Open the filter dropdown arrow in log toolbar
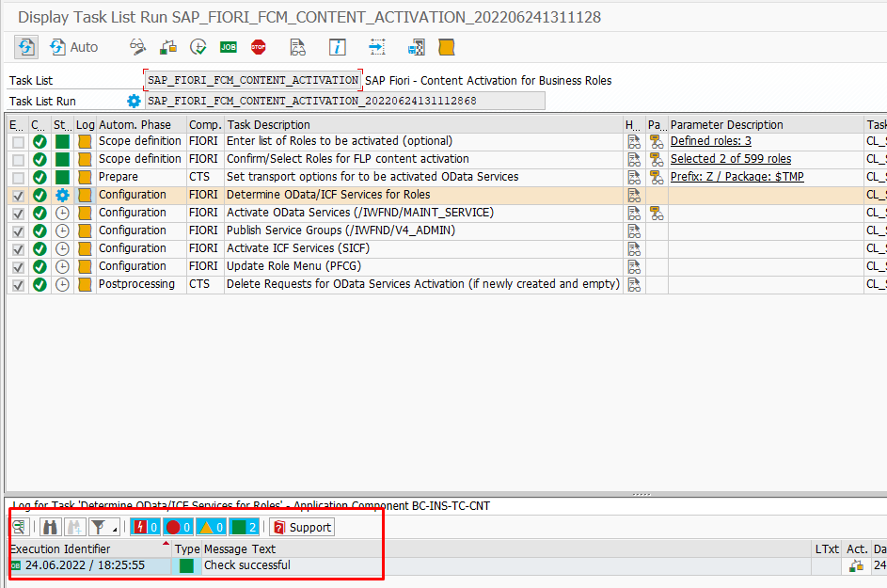 tap(114, 529)
